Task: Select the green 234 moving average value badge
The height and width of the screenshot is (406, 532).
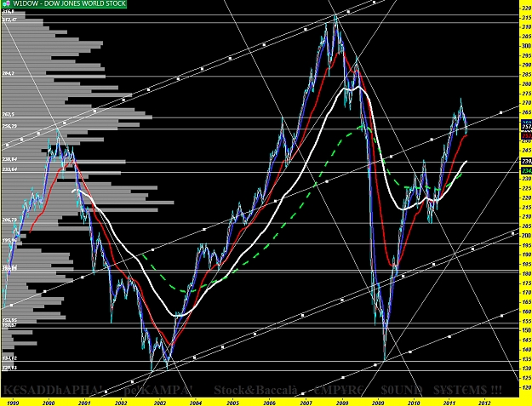Action: tap(526, 170)
